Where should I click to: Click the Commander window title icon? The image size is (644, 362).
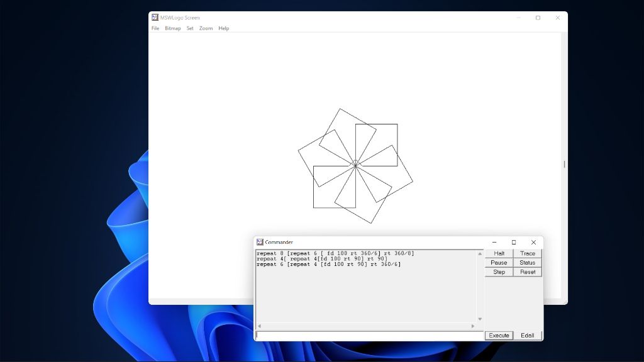click(260, 242)
